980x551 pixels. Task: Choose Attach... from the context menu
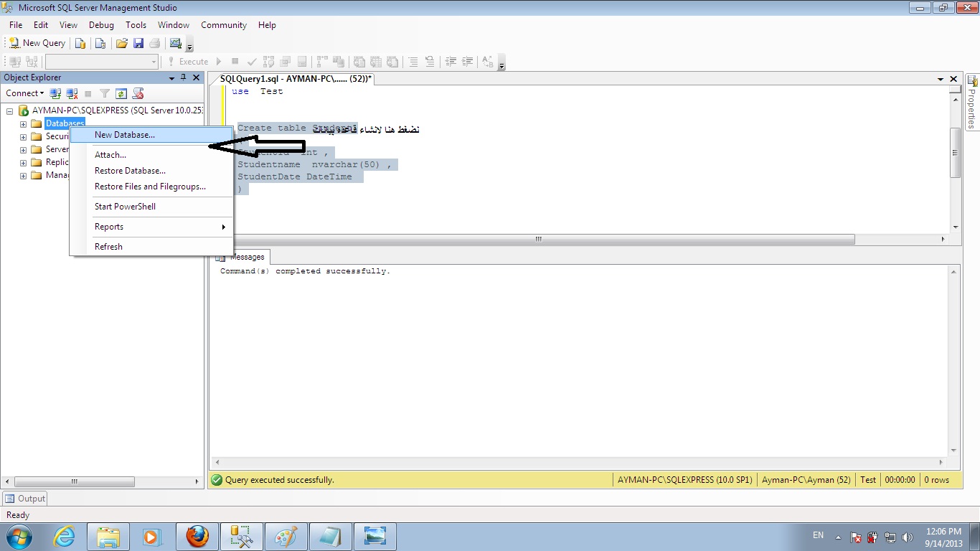[x=151, y=155]
